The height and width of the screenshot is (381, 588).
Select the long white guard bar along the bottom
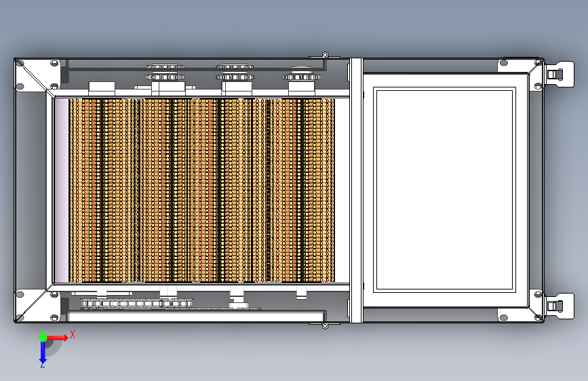[x=197, y=316]
